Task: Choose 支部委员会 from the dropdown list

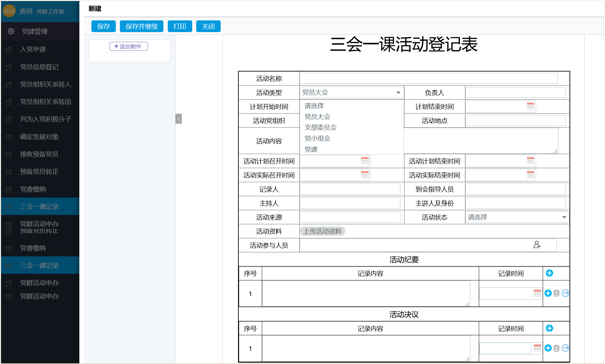Action: (x=320, y=127)
